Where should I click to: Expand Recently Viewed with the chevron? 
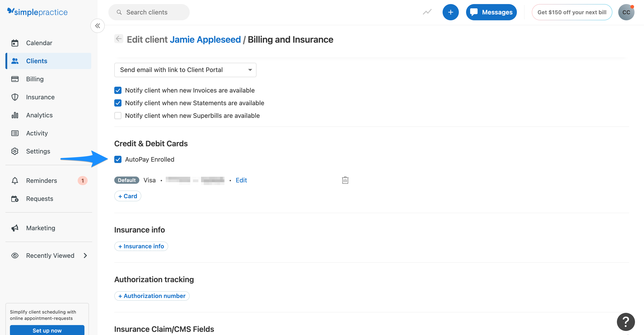point(85,255)
